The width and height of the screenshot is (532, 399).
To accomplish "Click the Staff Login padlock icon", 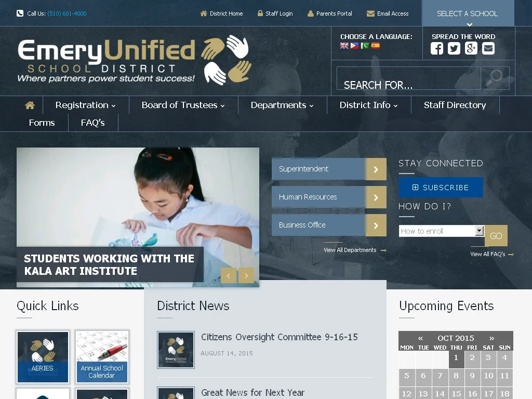I will point(260,13).
